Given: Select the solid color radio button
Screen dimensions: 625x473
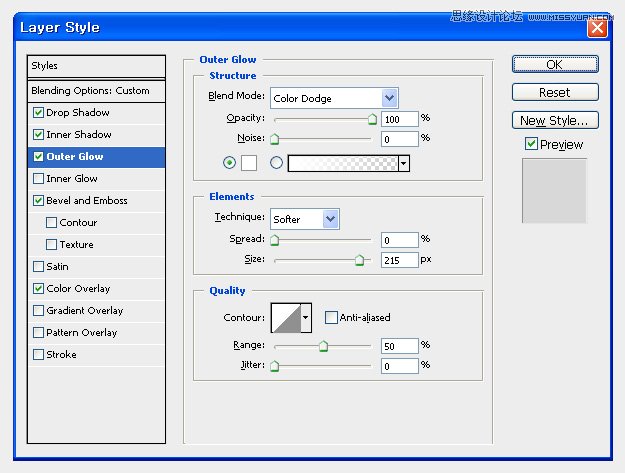Looking at the screenshot, I should click(229, 163).
